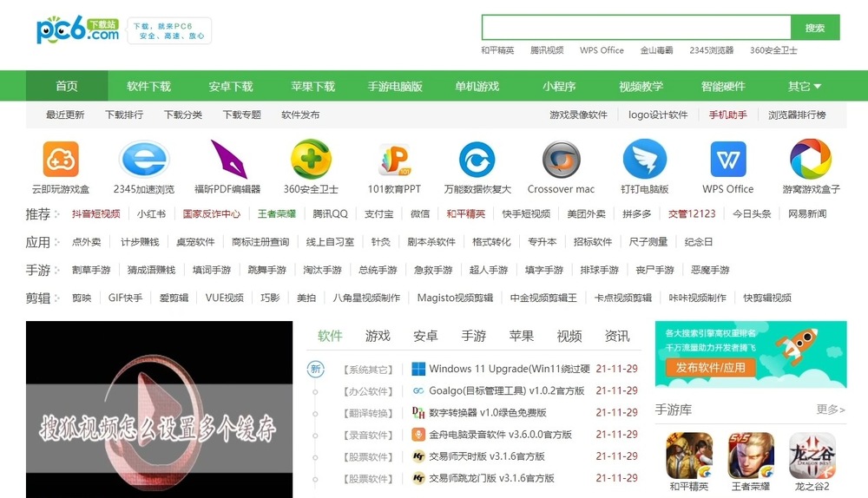Open the 视频教学 navigation item
This screenshot has width=868, height=498.
(x=641, y=86)
